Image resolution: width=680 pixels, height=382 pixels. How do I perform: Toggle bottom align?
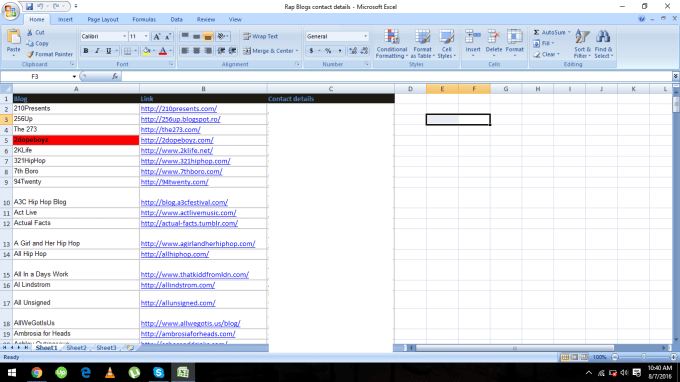click(208, 36)
